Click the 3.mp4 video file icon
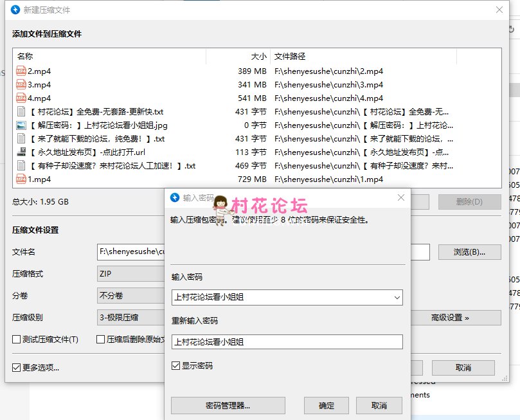 coord(21,85)
